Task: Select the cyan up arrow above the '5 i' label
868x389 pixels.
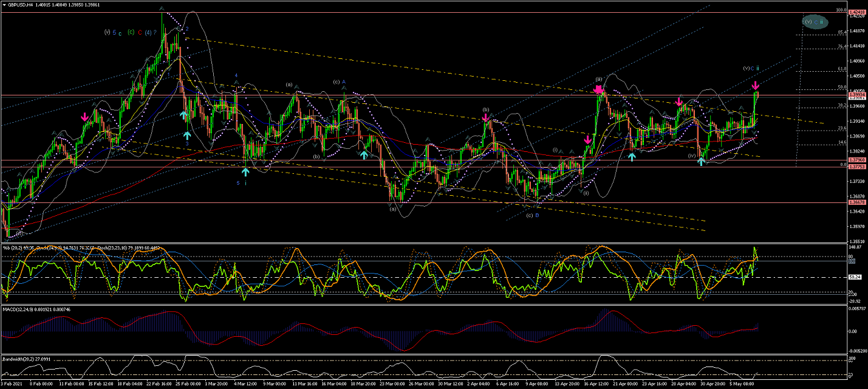Action: tap(245, 172)
